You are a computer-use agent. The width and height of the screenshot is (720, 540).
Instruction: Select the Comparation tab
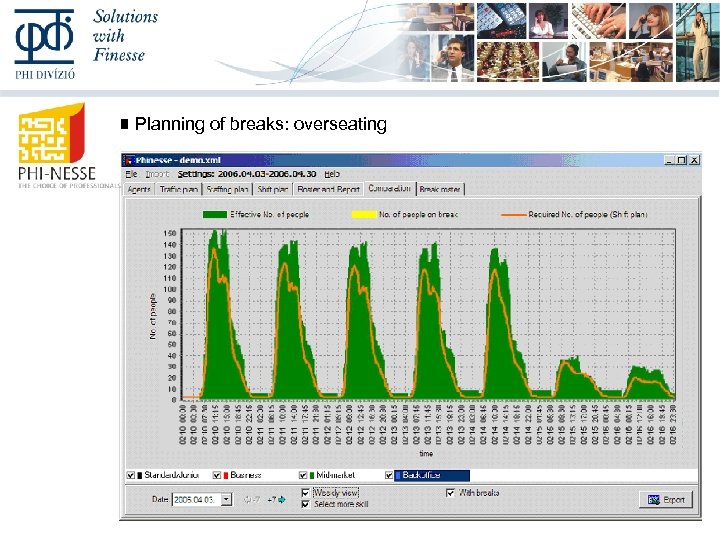click(390, 188)
